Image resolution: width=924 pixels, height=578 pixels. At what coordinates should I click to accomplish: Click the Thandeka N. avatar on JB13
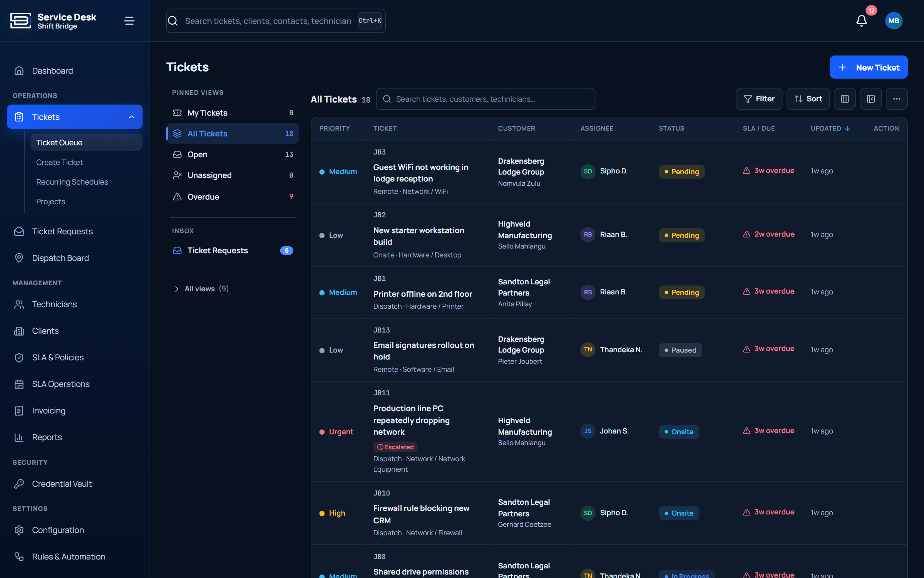(x=588, y=350)
